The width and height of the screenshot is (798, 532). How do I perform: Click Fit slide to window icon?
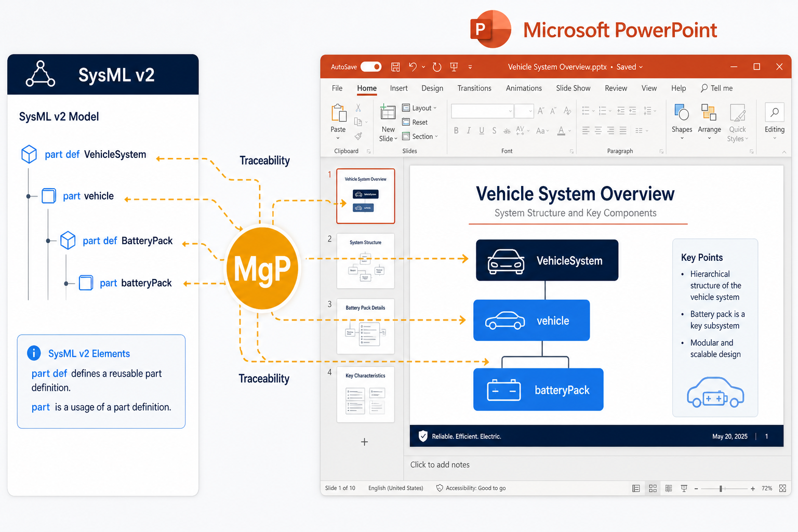(782, 488)
